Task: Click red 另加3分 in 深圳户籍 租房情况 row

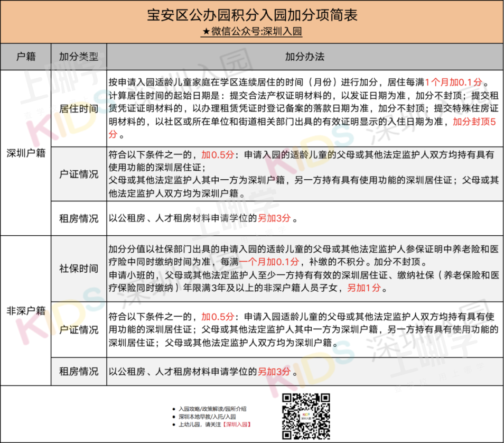Action: (274, 218)
